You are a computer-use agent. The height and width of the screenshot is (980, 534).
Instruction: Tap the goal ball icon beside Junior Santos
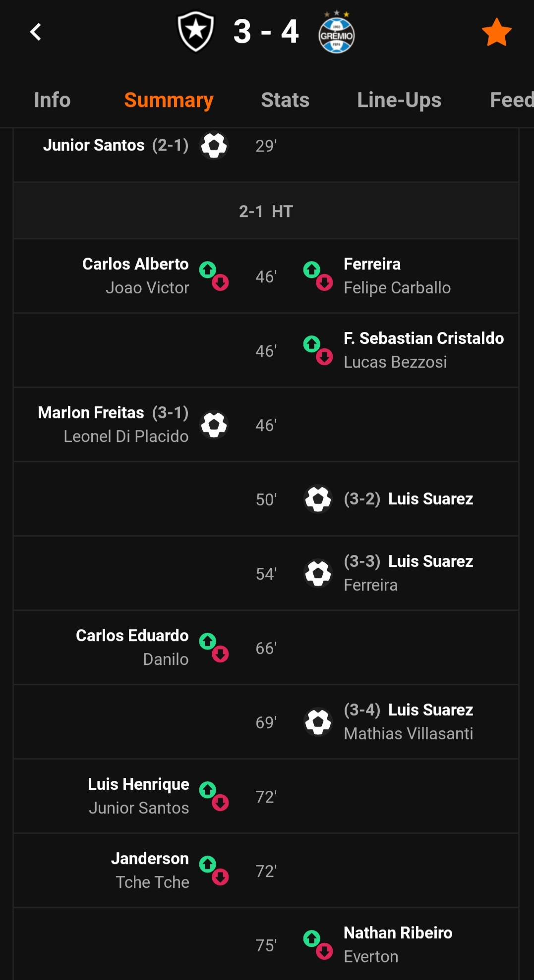(x=214, y=146)
